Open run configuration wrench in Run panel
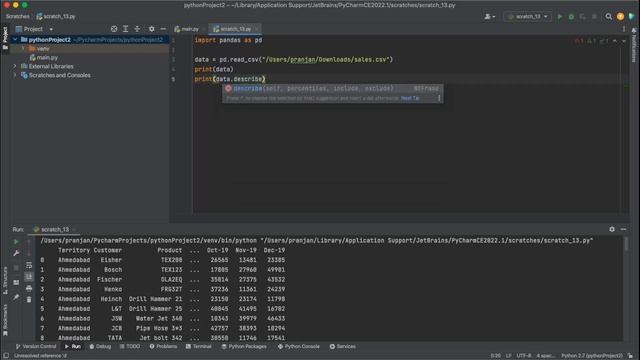Screen dimensions: 640x360 coord(16,253)
